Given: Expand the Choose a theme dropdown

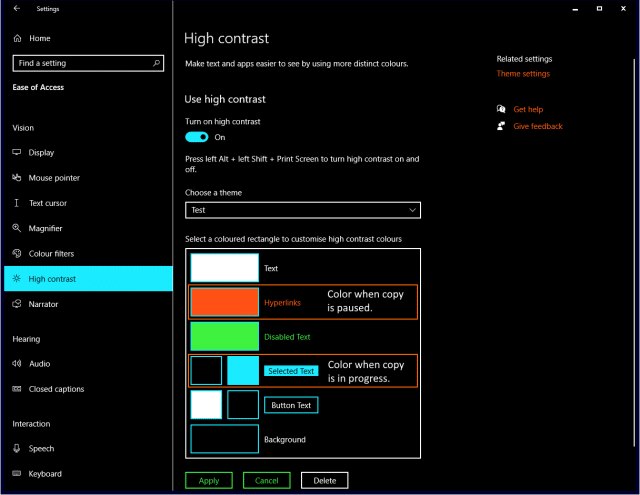Looking at the screenshot, I should pos(303,210).
